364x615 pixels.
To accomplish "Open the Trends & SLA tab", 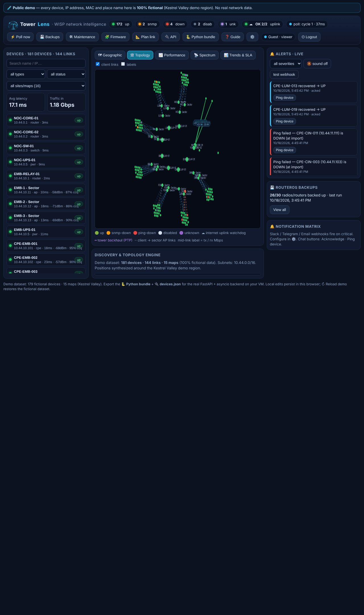I will tap(238, 55).
